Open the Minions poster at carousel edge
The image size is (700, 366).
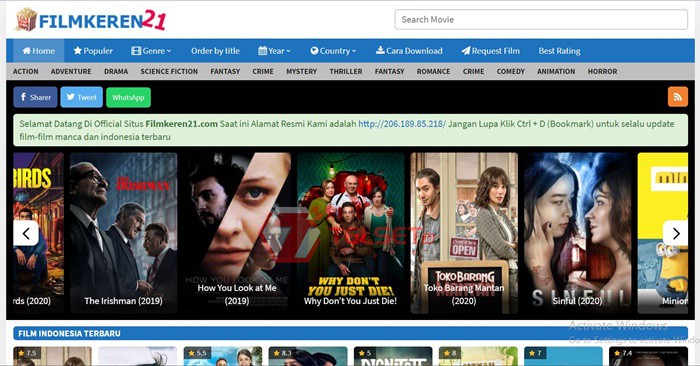click(x=663, y=233)
